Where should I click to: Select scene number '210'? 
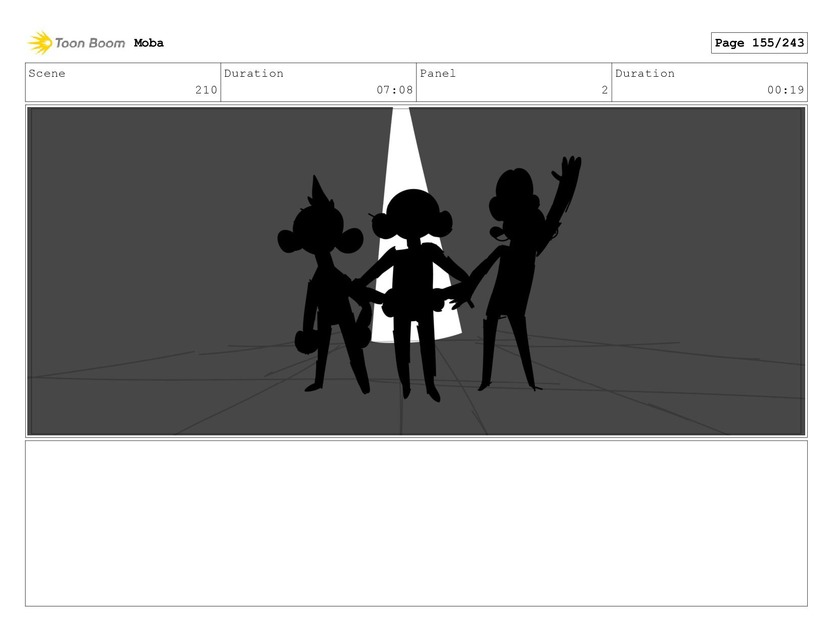point(206,90)
